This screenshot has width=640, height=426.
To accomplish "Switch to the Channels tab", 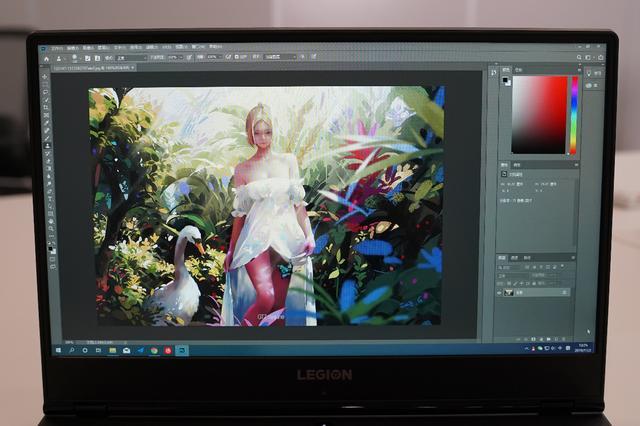I will 515,258.
